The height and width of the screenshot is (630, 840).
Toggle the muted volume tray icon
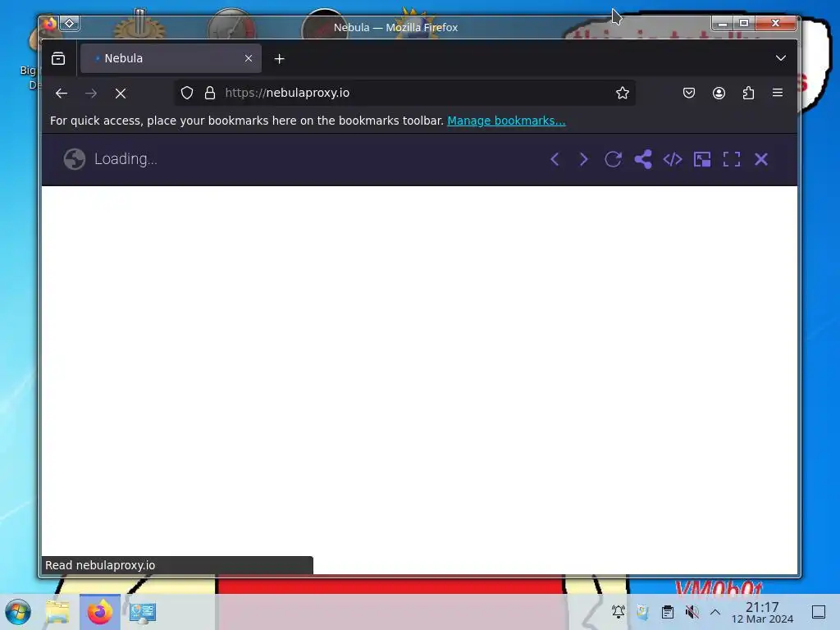point(692,611)
